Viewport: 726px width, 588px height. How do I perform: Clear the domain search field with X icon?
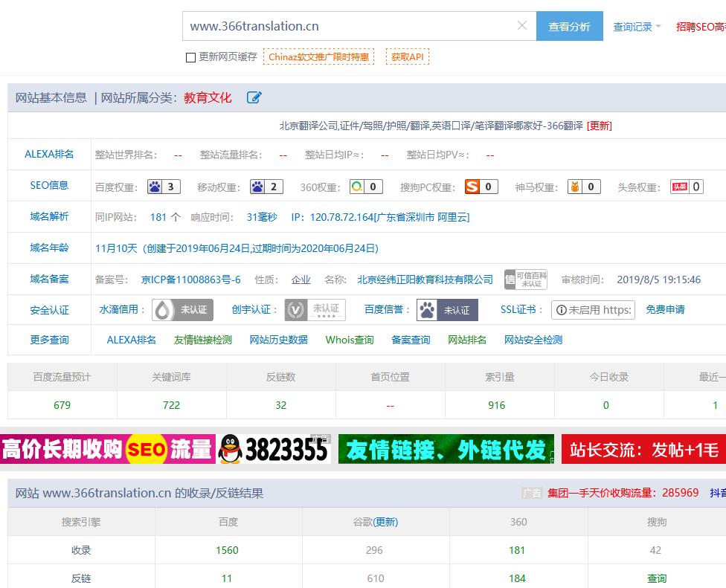(522, 26)
